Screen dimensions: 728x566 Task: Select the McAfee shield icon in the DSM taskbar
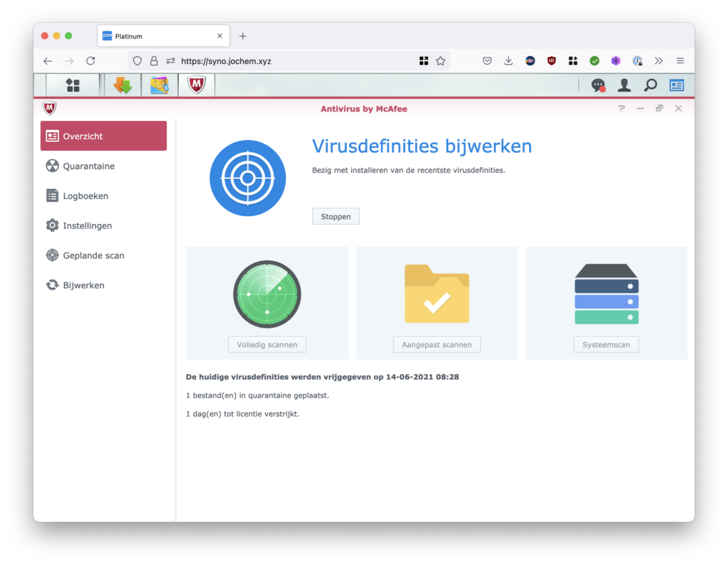click(196, 85)
